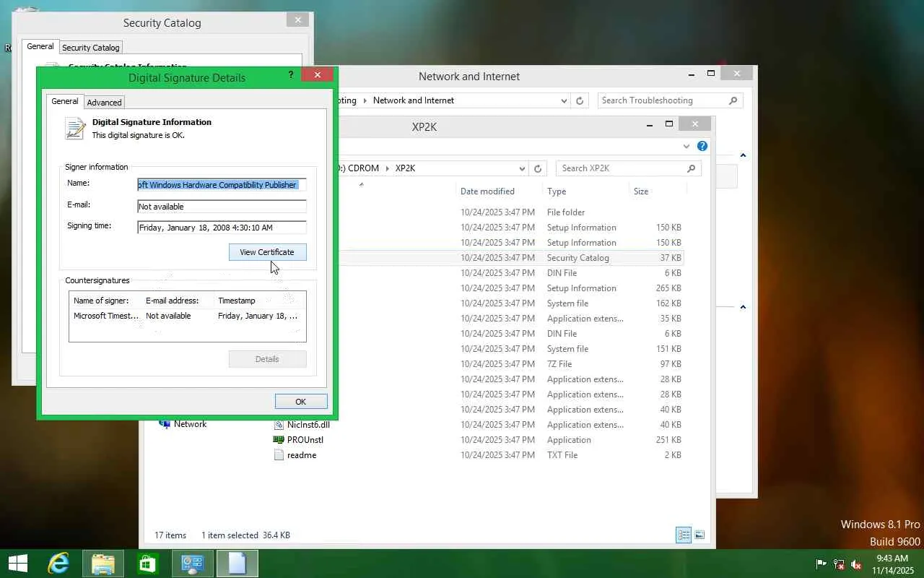This screenshot has height=578, width=924.
Task: Open the Action Center flag icon
Action: 821,564
